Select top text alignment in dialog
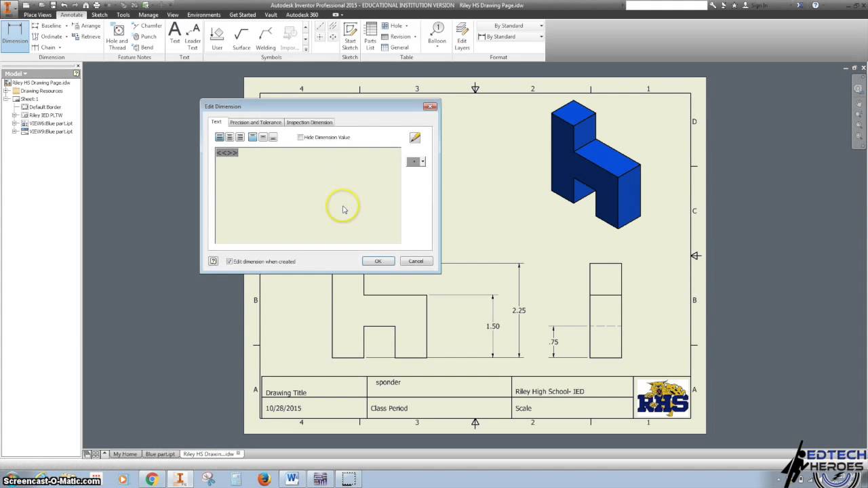 252,137
